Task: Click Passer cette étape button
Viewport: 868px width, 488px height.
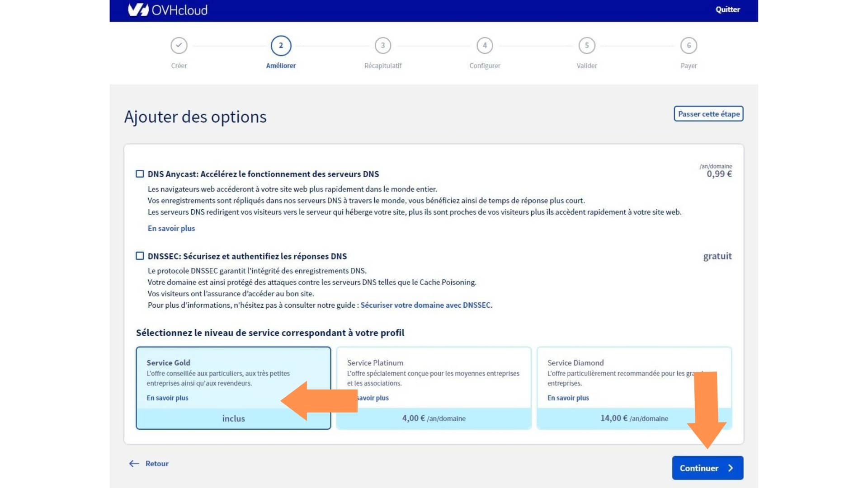Action: pyautogui.click(x=708, y=114)
